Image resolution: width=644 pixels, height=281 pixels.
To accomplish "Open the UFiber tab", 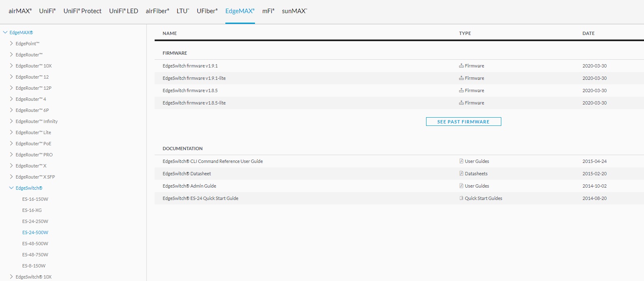I will point(207,11).
